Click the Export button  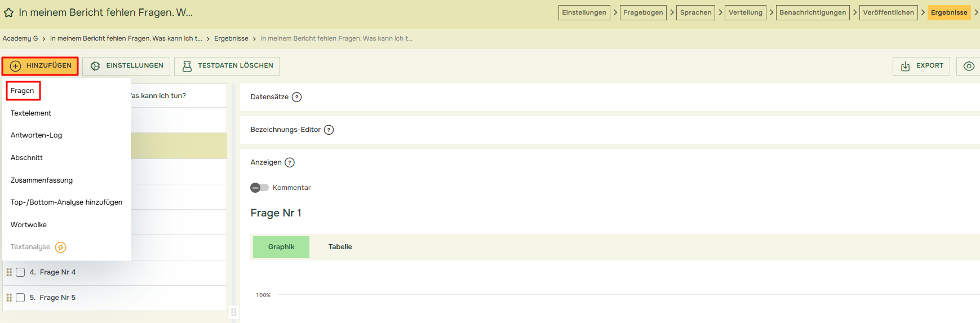921,66
